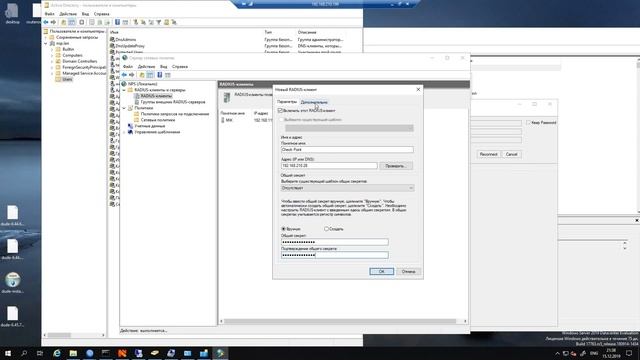Click OK in New RADIUS client dialog
The image size is (640, 360).
[382, 271]
